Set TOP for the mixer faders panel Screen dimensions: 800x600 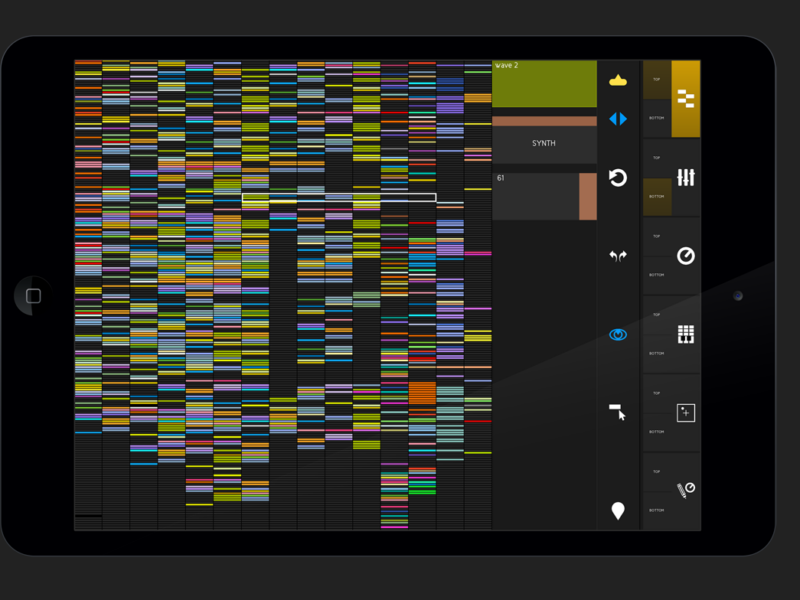coord(657,158)
